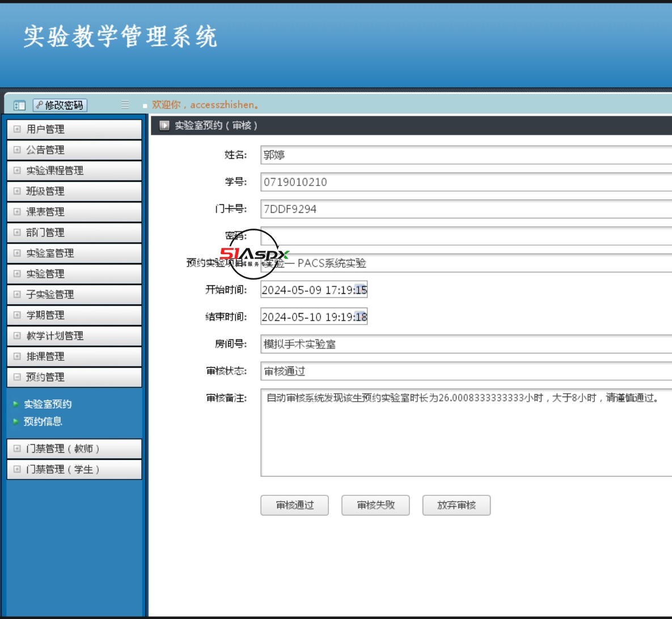Expand the 公告管理 plus icon

pyautogui.click(x=17, y=150)
